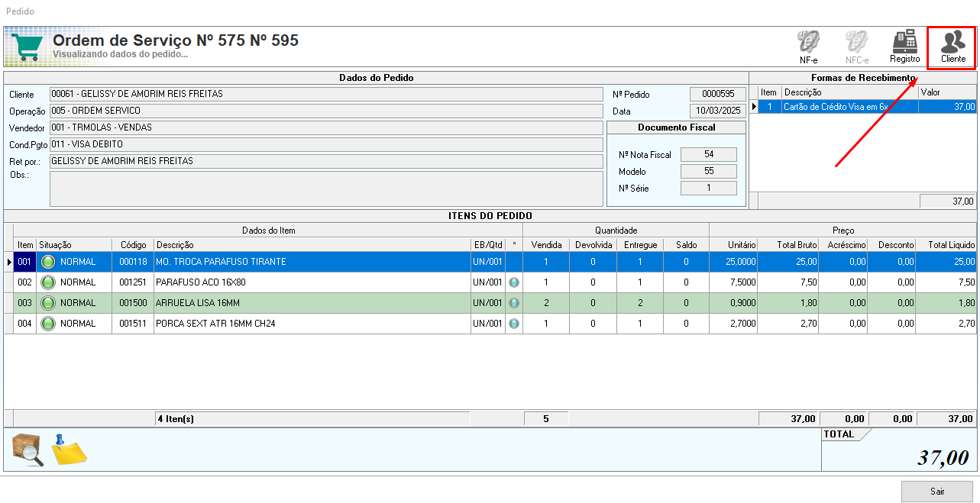The image size is (980, 503).
Task: Open the NF-e invoice icon
Action: click(808, 47)
